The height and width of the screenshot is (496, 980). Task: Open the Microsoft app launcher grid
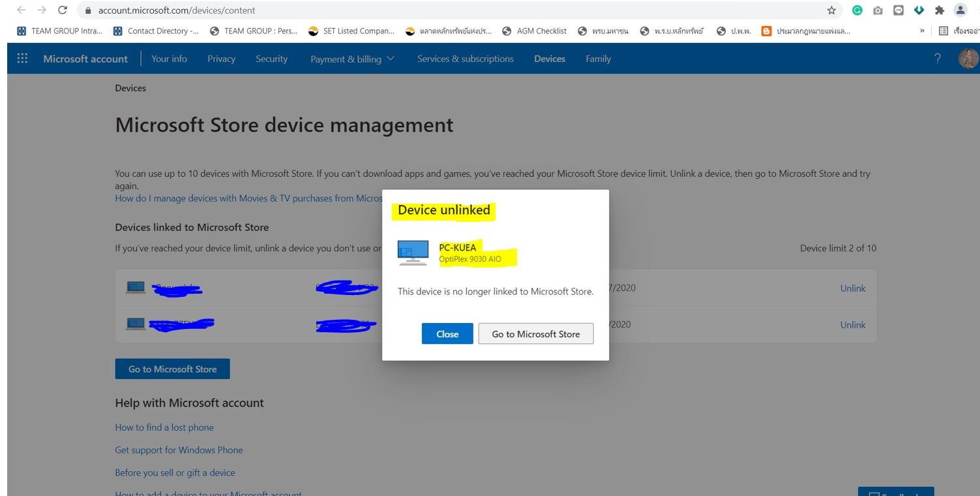click(22, 58)
